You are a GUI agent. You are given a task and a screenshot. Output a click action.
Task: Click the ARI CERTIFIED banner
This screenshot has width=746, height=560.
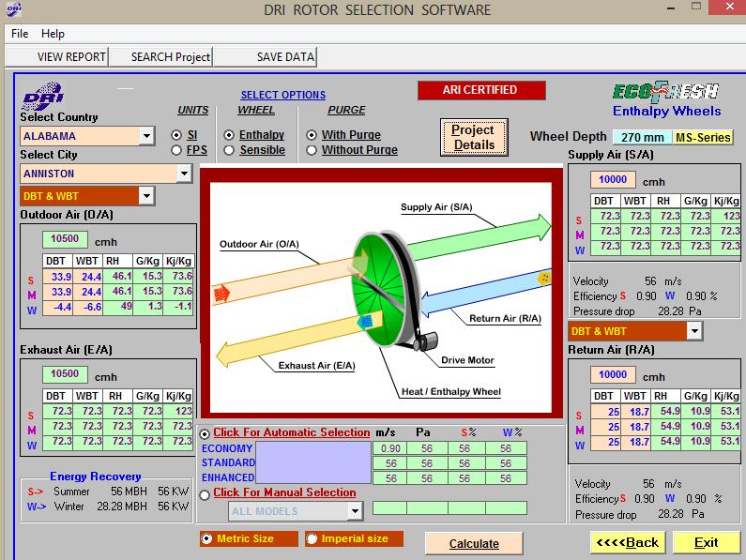[x=481, y=90]
